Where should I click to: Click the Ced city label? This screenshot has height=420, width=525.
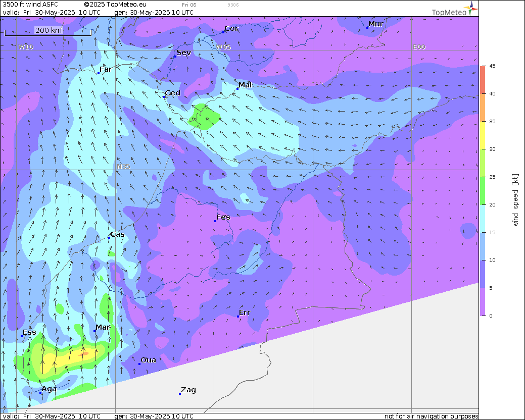(173, 93)
